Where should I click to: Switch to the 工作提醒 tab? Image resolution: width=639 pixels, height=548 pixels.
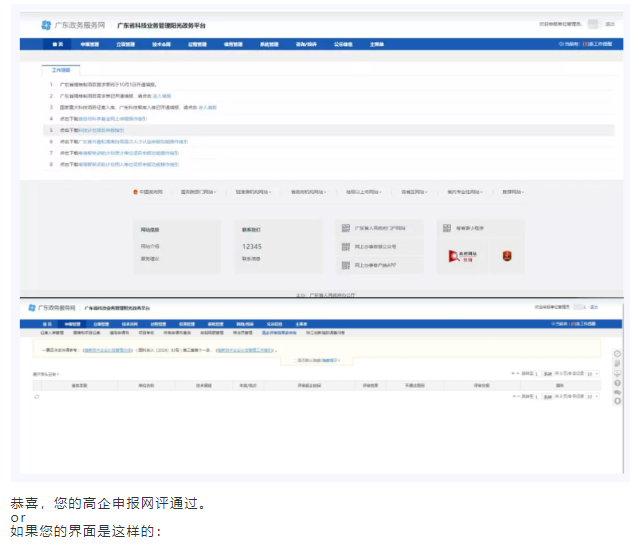[x=61, y=70]
